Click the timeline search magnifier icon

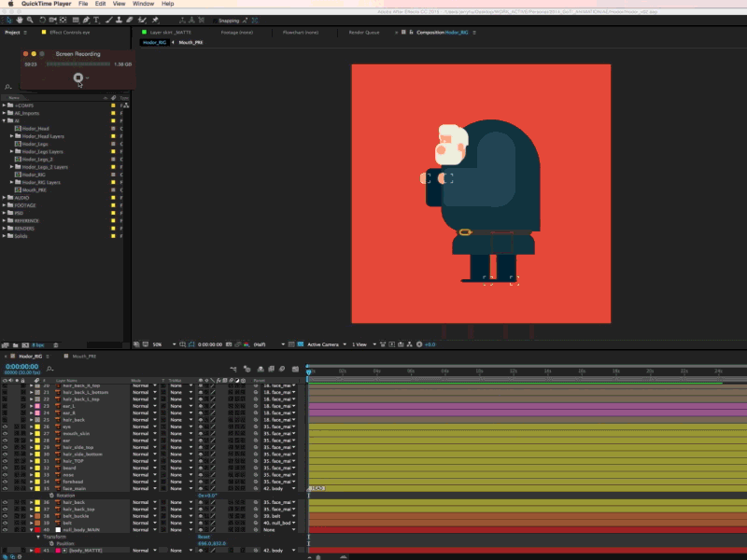coord(49,369)
